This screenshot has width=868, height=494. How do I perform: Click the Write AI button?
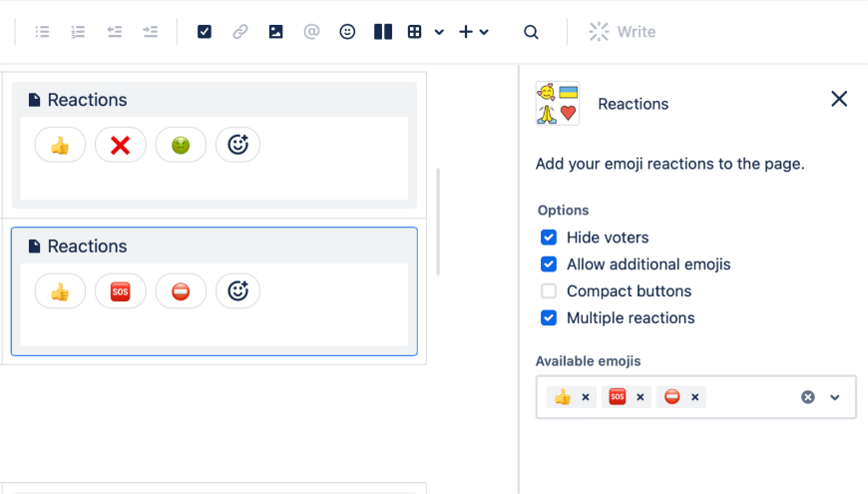click(623, 32)
